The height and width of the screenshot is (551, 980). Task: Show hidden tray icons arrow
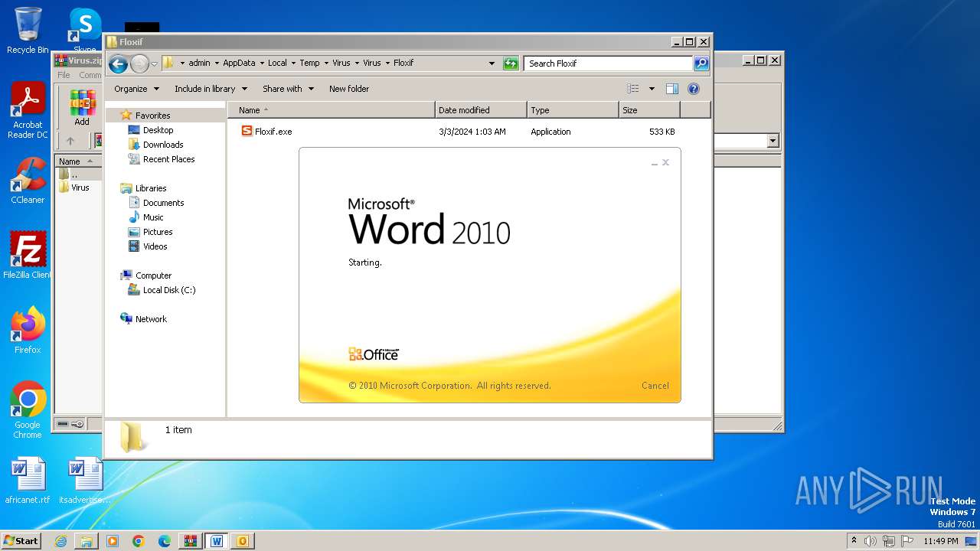tap(854, 541)
